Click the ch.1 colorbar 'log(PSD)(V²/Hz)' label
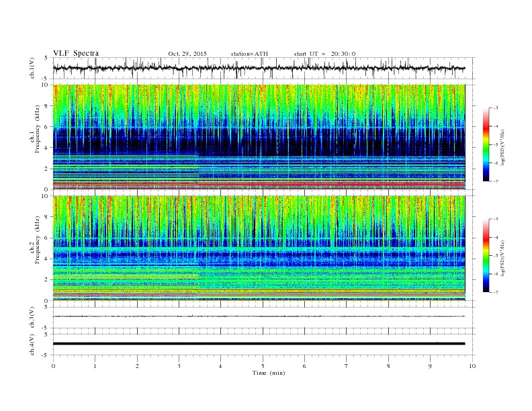This screenshot has height=411, width=532. point(502,147)
